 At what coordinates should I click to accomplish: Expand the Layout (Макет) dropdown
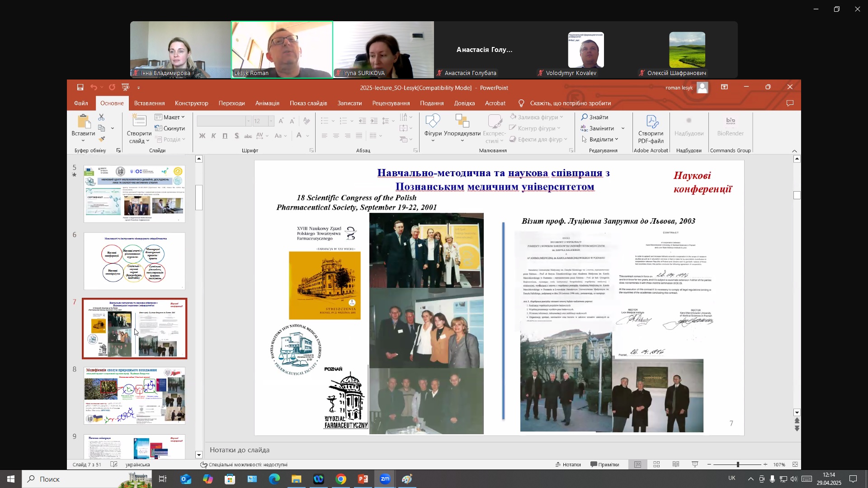170,117
